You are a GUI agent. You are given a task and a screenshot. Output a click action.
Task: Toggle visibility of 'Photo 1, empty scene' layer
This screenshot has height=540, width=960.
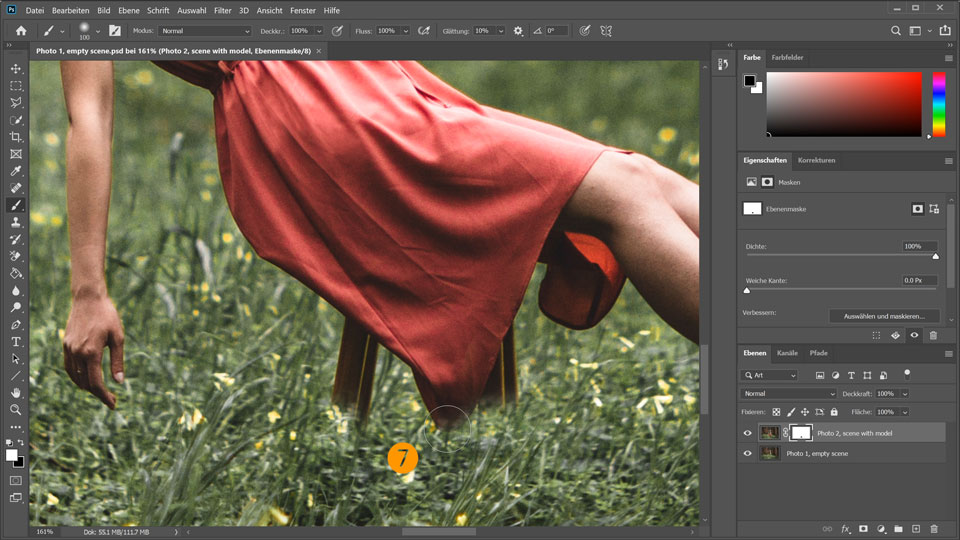point(747,453)
